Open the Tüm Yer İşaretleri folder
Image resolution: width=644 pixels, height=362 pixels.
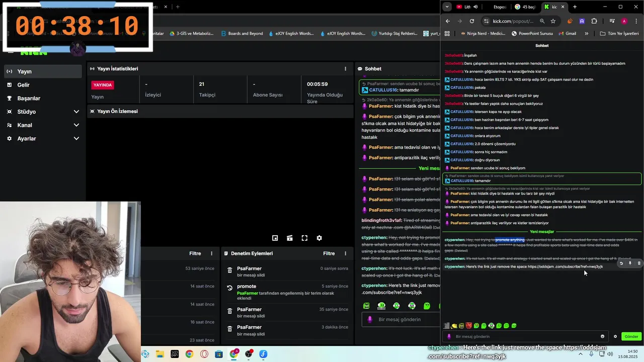coord(619,34)
